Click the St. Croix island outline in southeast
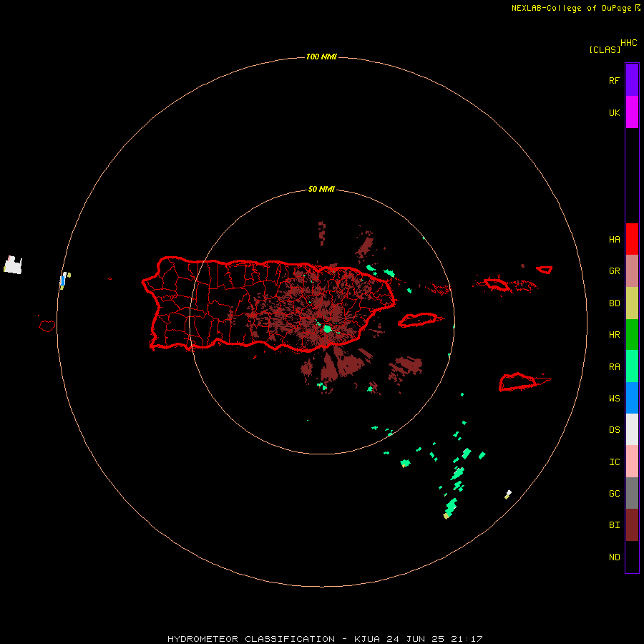 [x=518, y=382]
